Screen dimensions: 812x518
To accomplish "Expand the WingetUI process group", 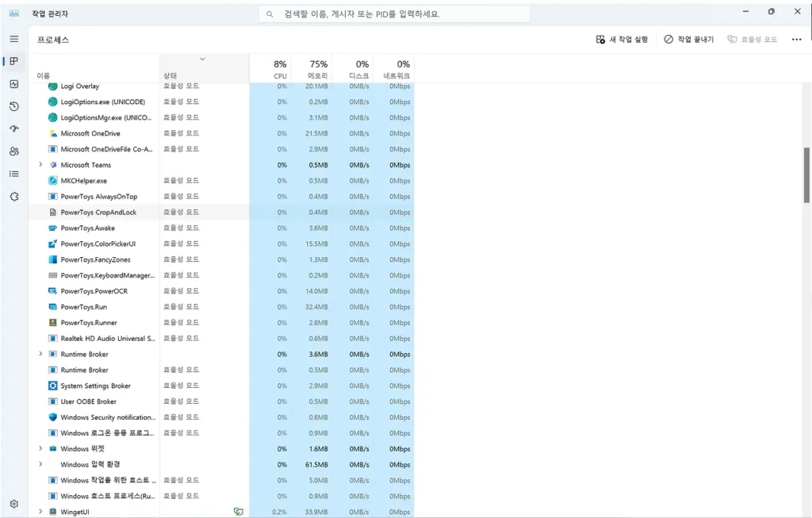I will (x=40, y=512).
